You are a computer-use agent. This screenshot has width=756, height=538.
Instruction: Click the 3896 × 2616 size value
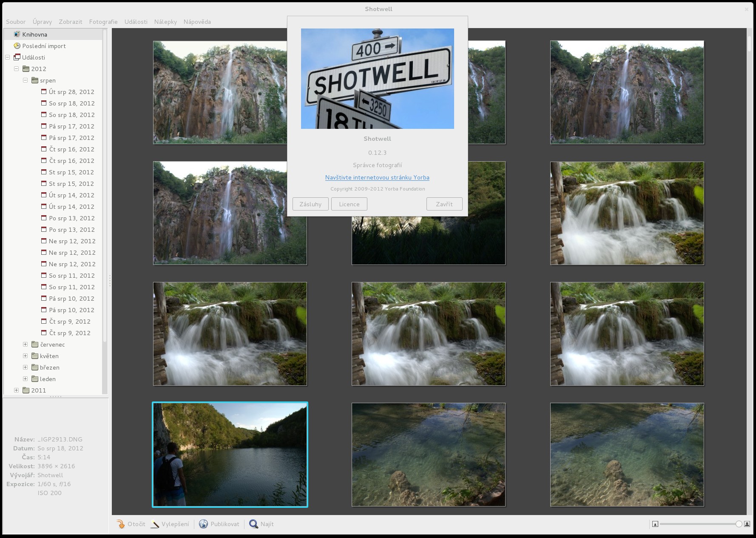click(56, 466)
